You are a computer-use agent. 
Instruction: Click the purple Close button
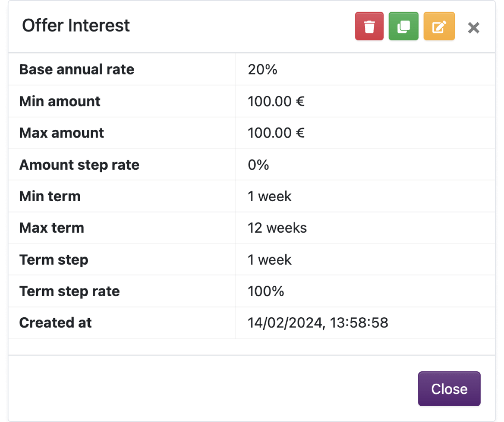click(x=449, y=388)
